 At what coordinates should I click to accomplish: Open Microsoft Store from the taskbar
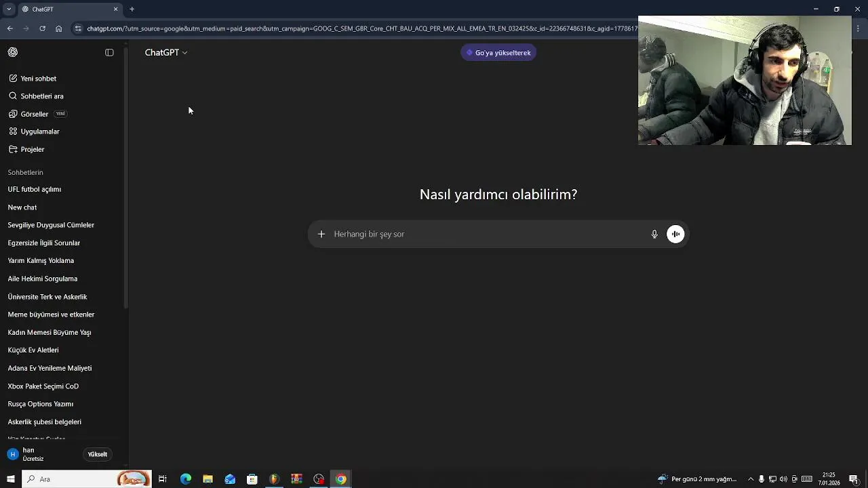tap(252, 479)
